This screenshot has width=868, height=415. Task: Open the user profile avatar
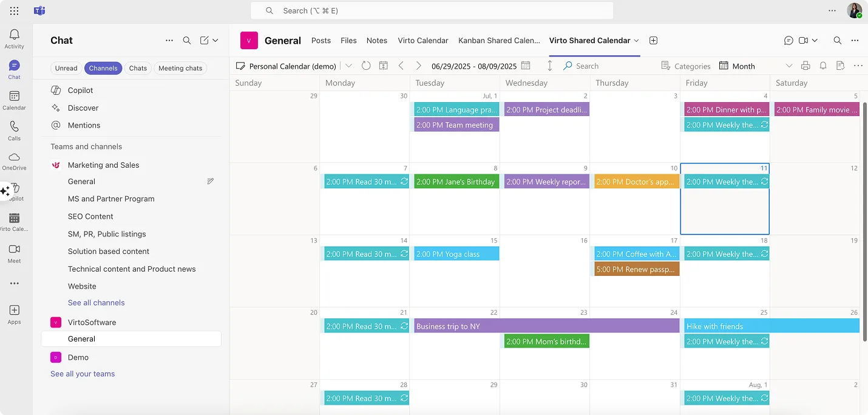[x=855, y=10]
